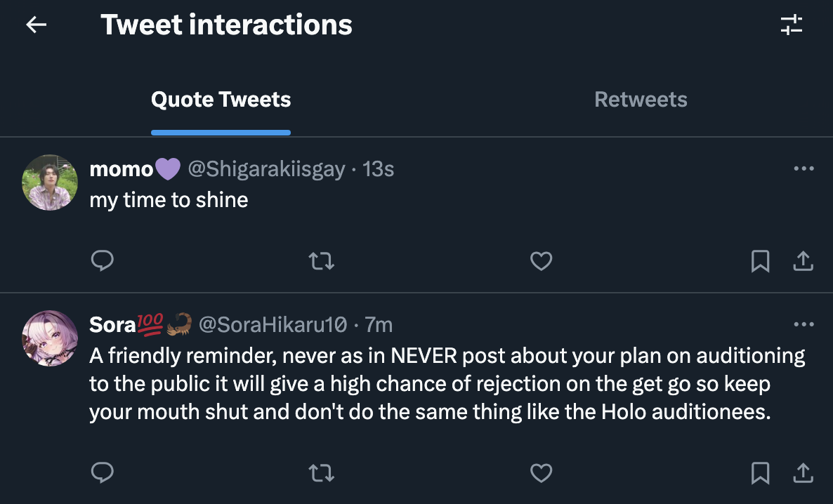
Task: Reply to momo's quote tweet
Action: 103,261
